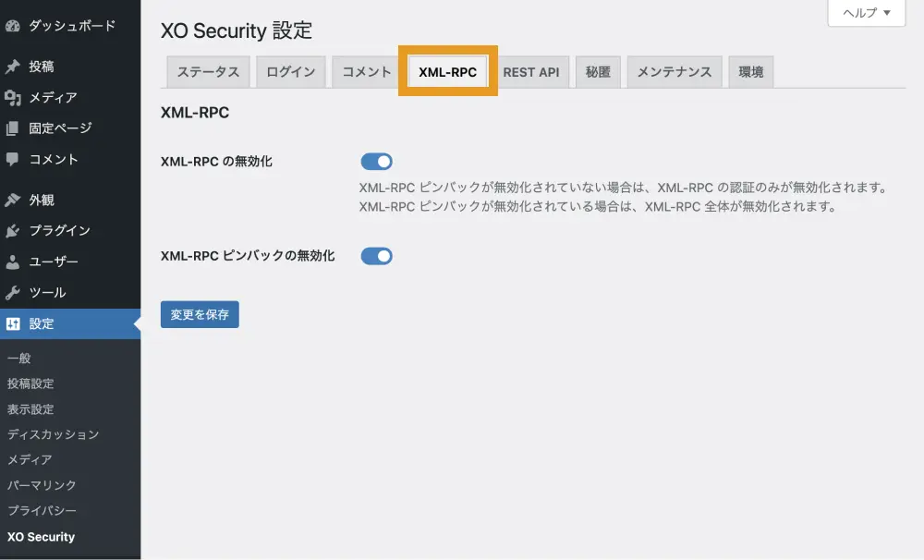924x560 pixels.
Task: Toggle the XML-RPC の無効化 switch
Action: point(376,162)
